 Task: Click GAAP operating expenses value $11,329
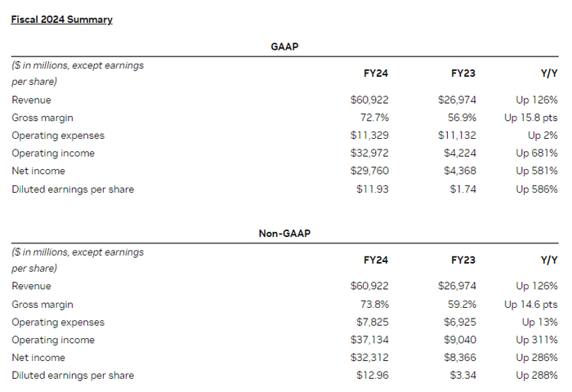(x=369, y=136)
